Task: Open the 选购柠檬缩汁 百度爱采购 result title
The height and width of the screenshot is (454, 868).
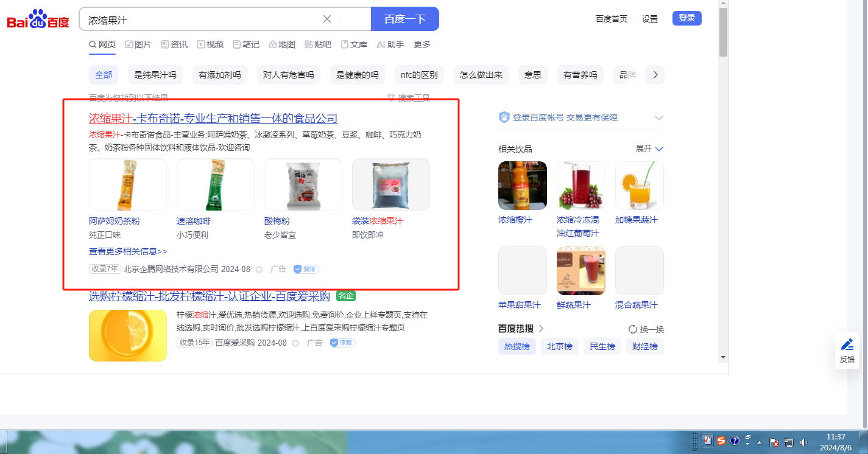Action: (x=210, y=296)
